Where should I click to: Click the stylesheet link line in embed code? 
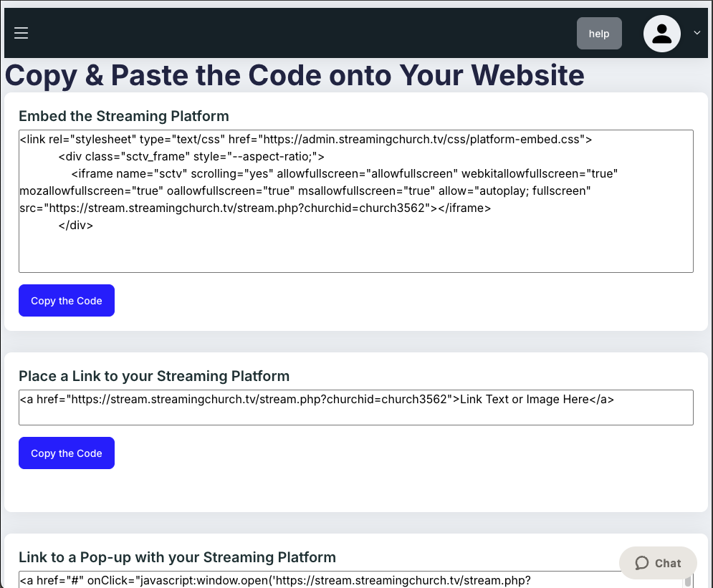(305, 140)
